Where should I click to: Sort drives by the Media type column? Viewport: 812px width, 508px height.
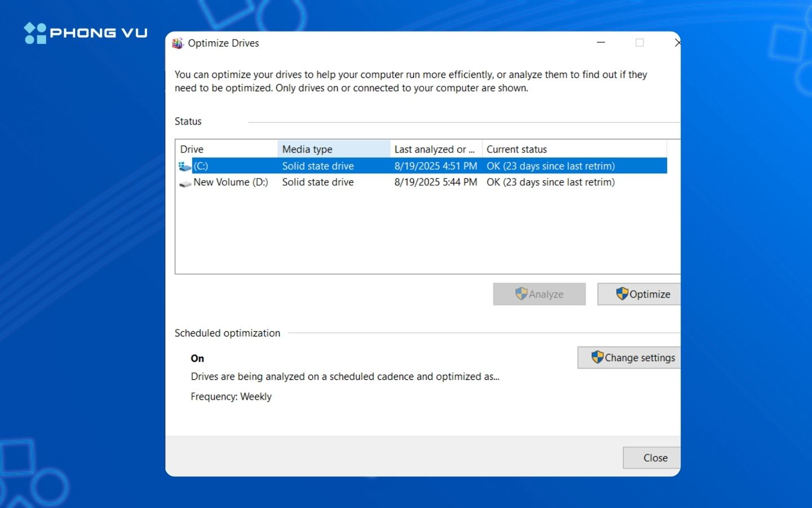click(332, 148)
